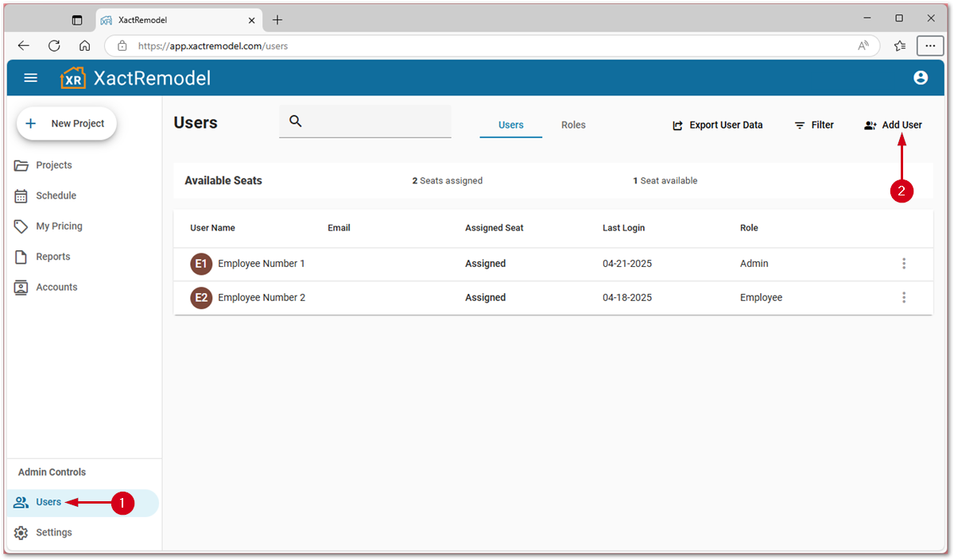Viewport: 954px width, 560px height.
Task: Focus the user search field
Action: [x=365, y=122]
